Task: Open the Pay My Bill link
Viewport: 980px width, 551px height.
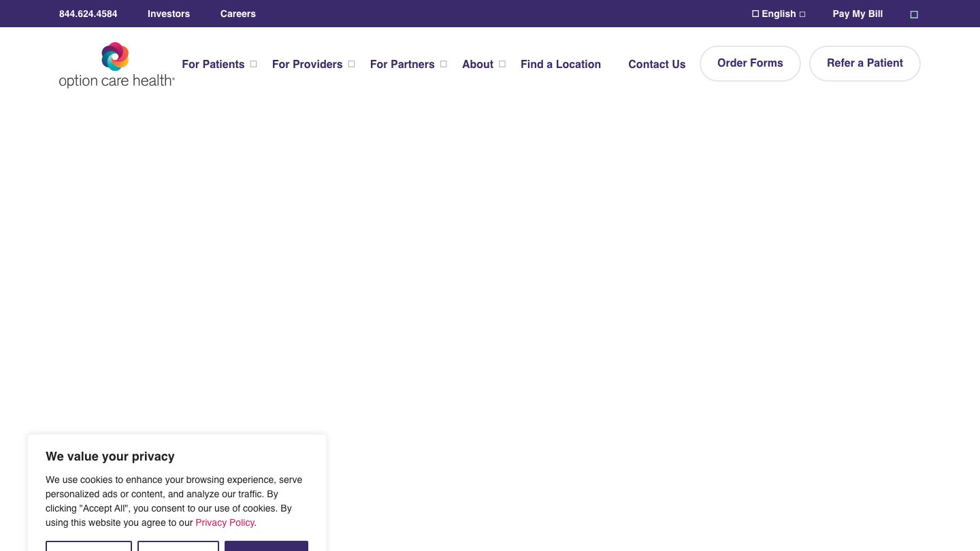Action: click(857, 14)
